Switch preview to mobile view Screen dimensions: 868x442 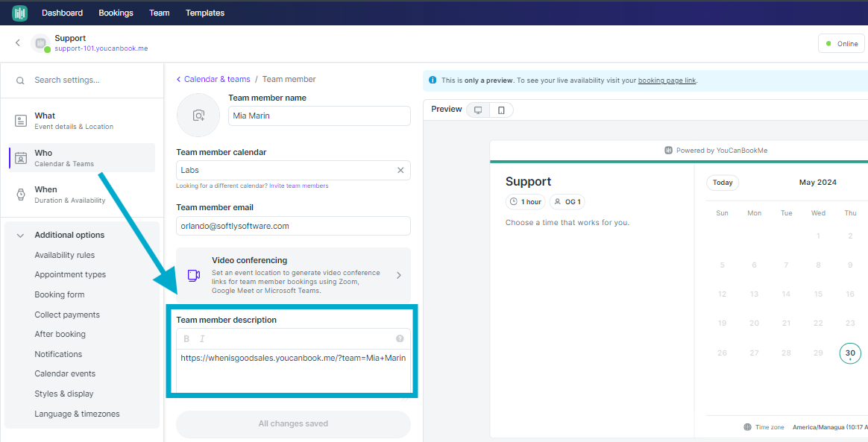(501, 110)
